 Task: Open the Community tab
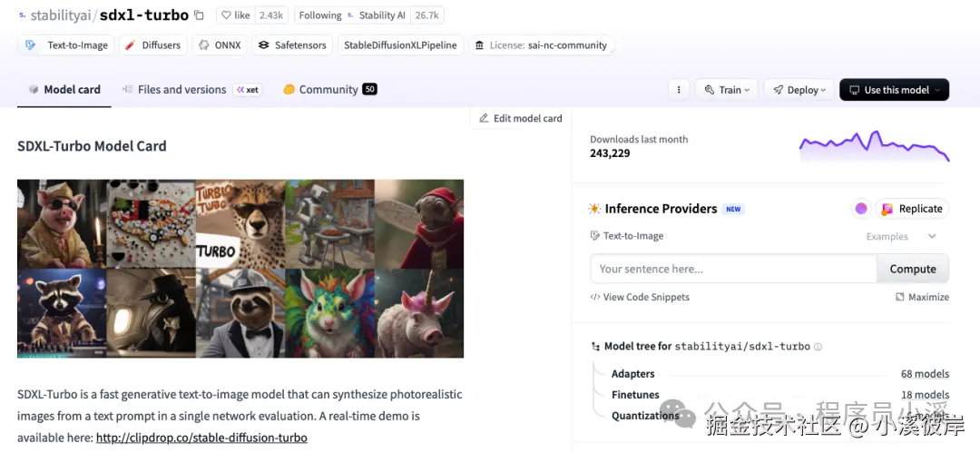click(330, 90)
